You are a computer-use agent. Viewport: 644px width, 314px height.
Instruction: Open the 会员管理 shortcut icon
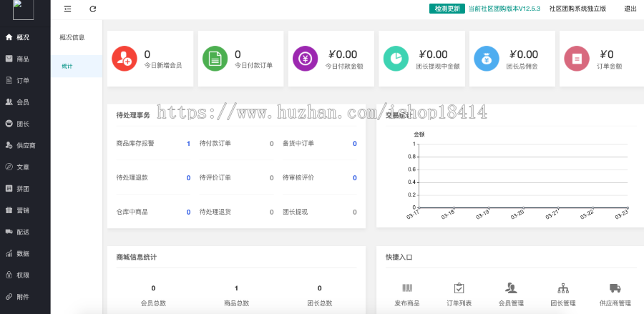point(511,288)
